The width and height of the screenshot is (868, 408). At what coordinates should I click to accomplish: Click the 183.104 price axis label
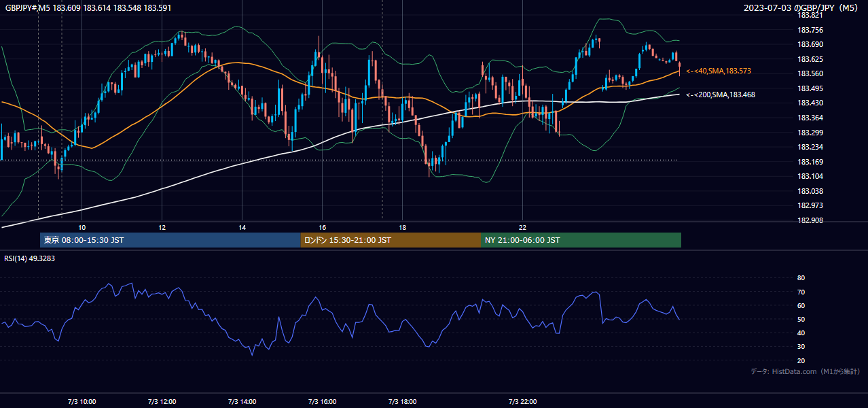tap(810, 176)
